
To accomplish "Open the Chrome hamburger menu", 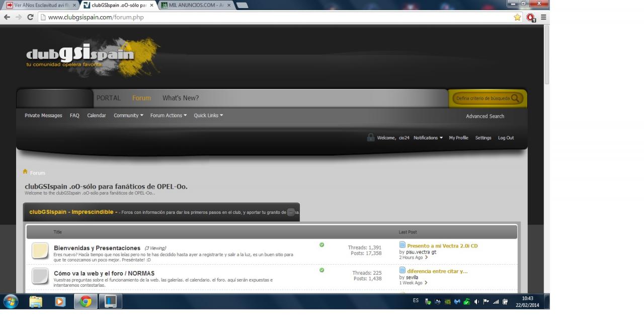I will pos(543,17).
